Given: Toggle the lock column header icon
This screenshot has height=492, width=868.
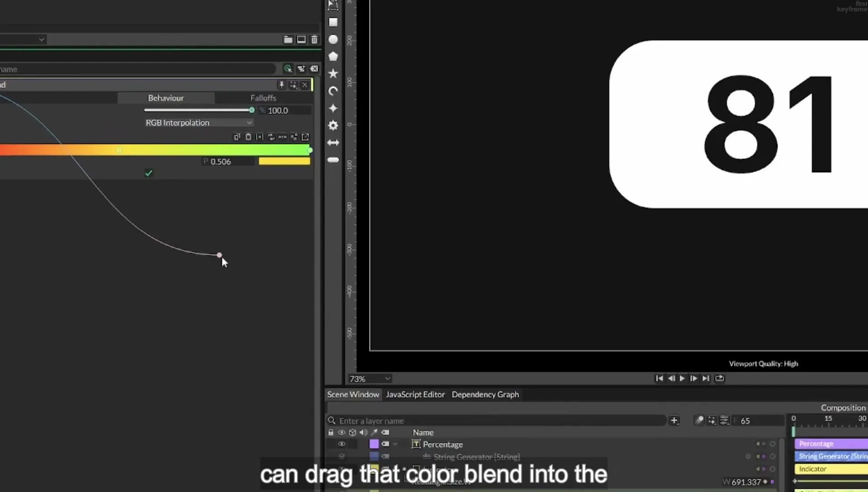Looking at the screenshot, I should click(331, 432).
